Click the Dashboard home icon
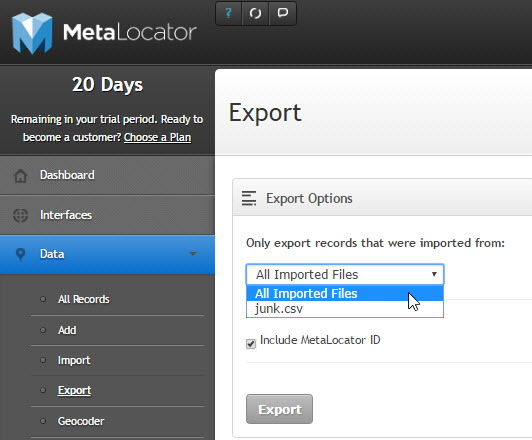Viewport: 532px width, 440px height. click(20, 176)
